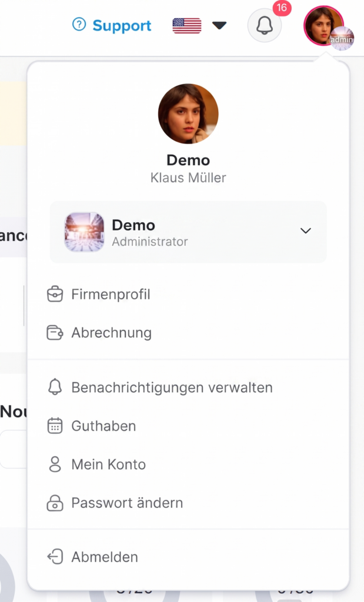364x602 pixels.
Task: Click the Guthaben calendar icon
Action: click(x=55, y=426)
